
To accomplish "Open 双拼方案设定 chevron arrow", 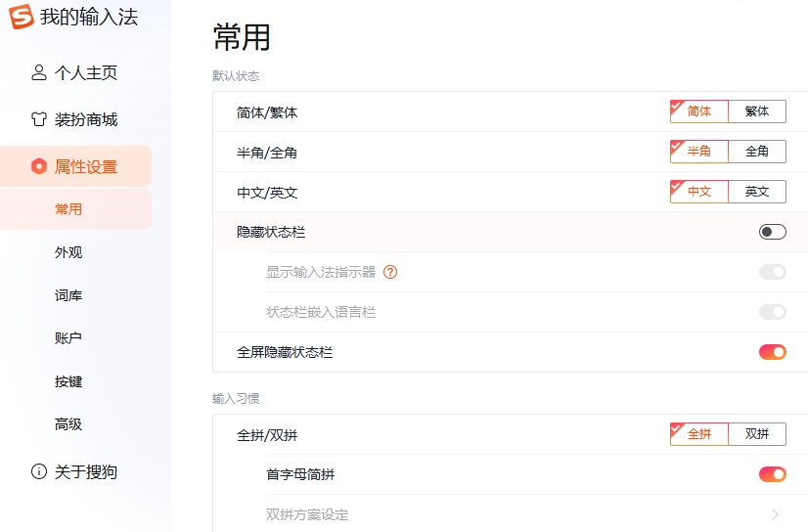I will (x=775, y=514).
